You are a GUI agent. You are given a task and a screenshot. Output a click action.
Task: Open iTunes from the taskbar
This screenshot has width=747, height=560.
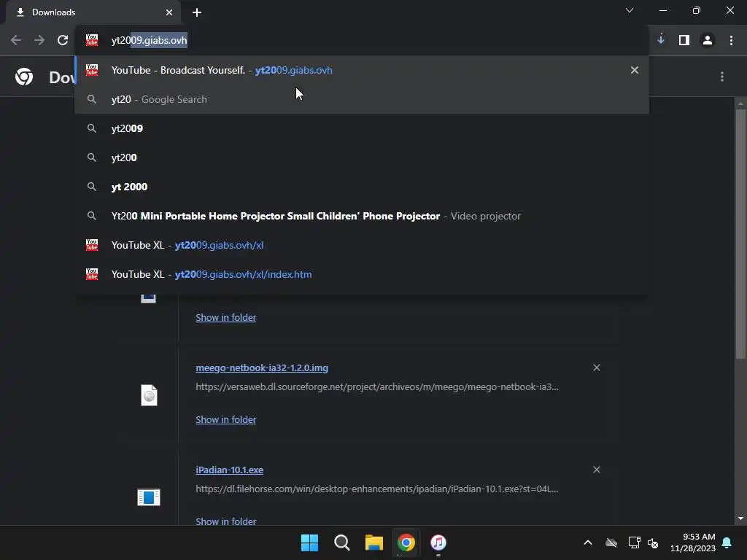coord(438,542)
